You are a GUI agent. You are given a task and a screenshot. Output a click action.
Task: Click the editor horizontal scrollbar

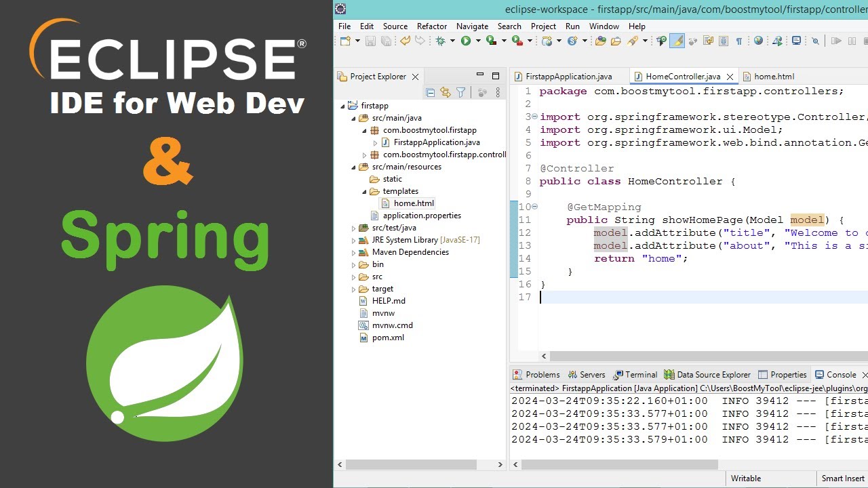(709, 356)
